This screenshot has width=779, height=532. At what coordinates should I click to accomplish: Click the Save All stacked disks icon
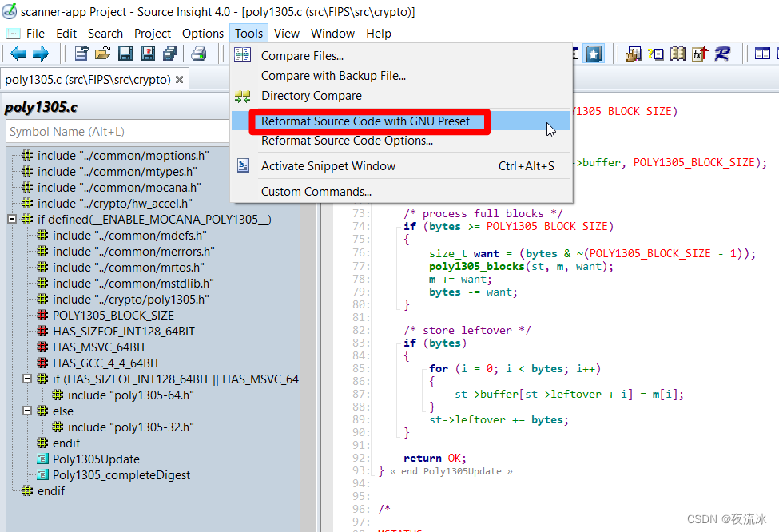tap(170, 54)
